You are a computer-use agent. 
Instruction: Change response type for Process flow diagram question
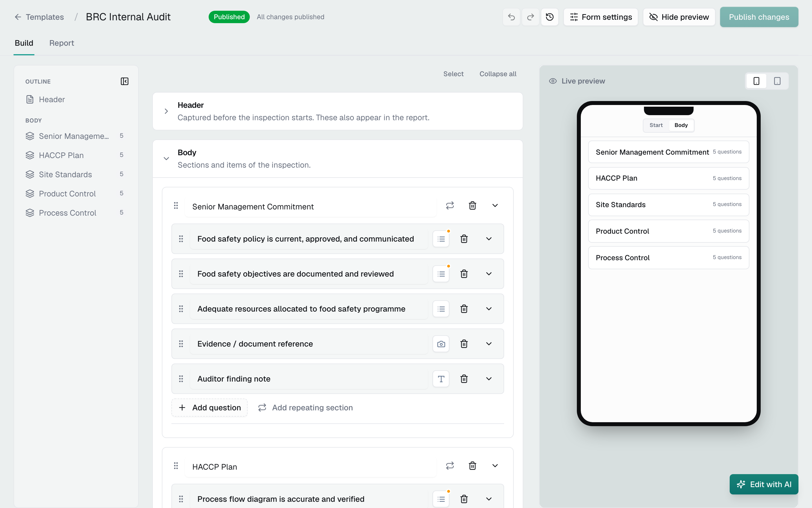[441, 499]
